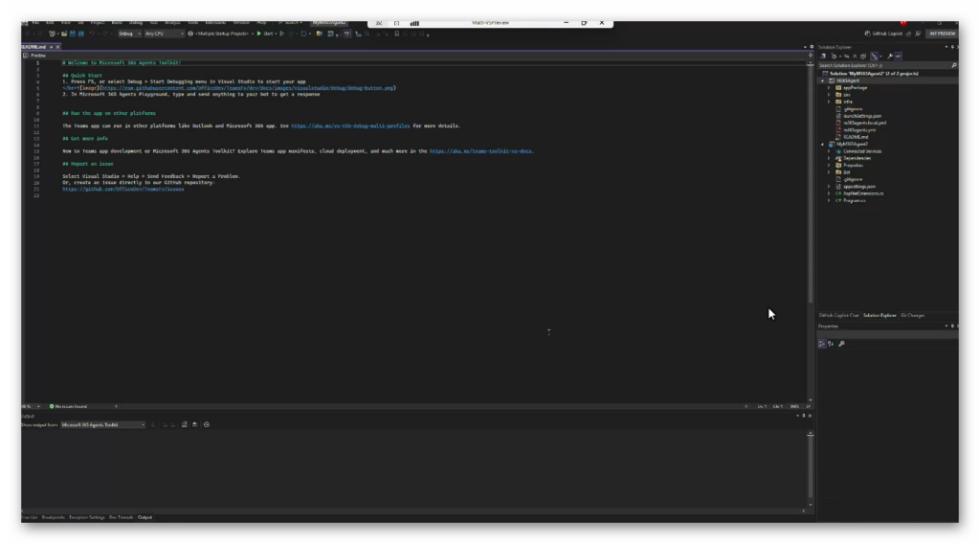980x544 pixels.
Task: Toggle Output timestamp clock icon
Action: tap(207, 424)
